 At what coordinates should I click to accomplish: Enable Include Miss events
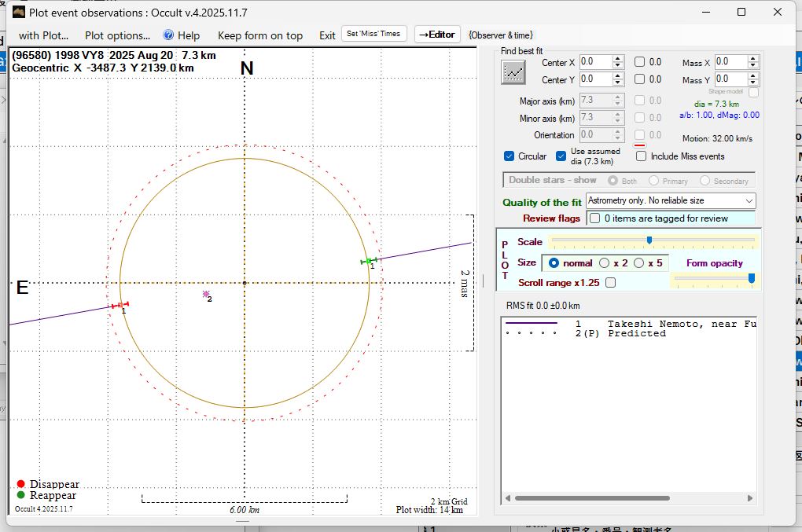coord(642,156)
